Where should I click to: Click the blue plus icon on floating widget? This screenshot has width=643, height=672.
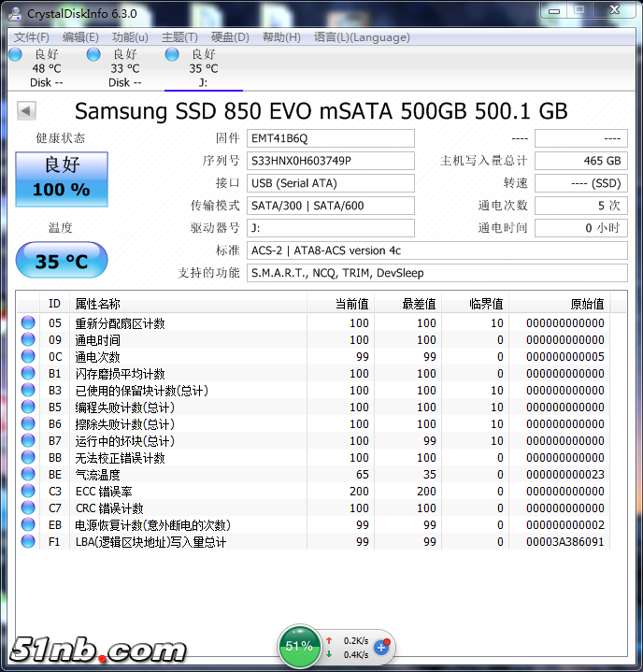pyautogui.click(x=381, y=647)
